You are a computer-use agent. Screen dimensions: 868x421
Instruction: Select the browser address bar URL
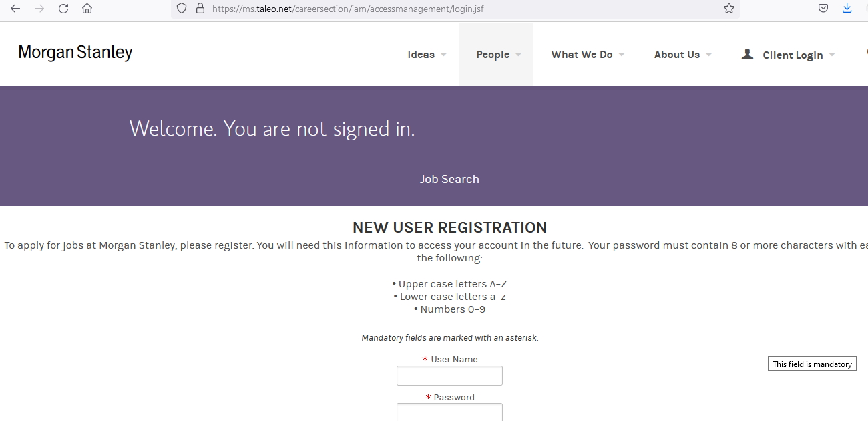pos(347,9)
